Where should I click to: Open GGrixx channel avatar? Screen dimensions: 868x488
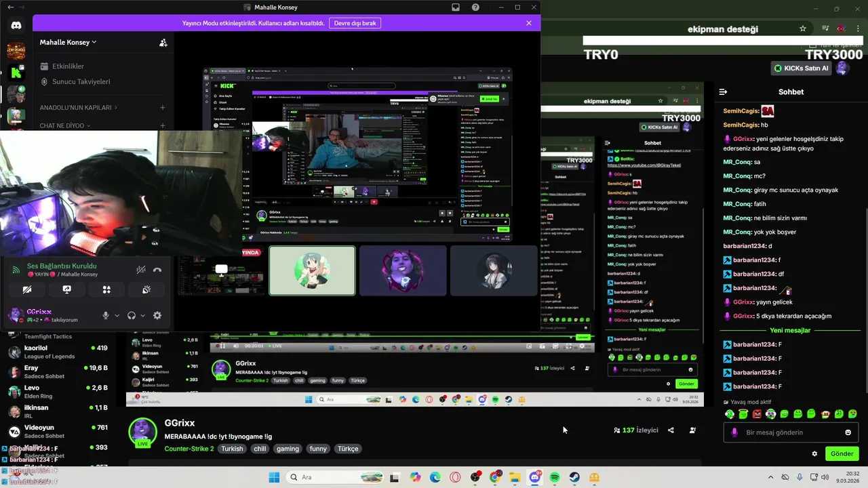click(x=142, y=432)
